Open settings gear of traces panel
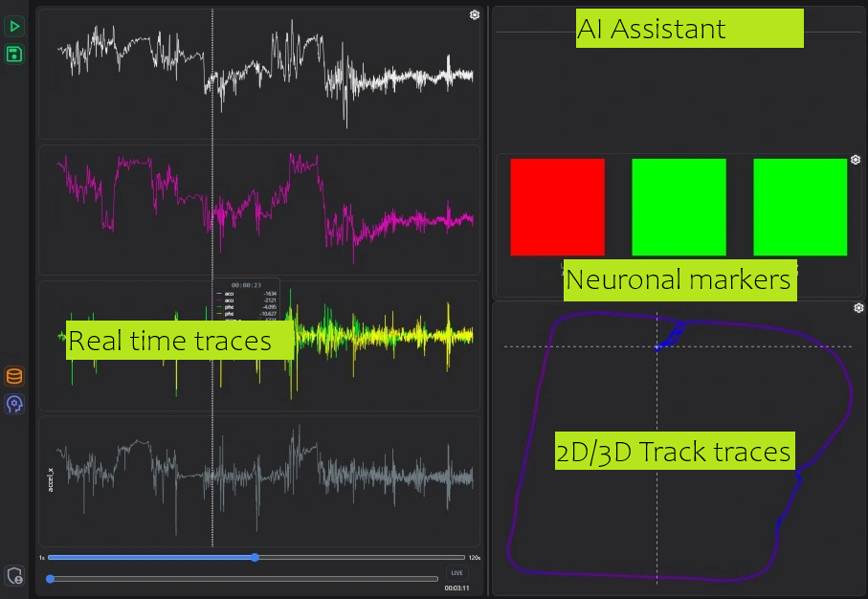 point(475,14)
